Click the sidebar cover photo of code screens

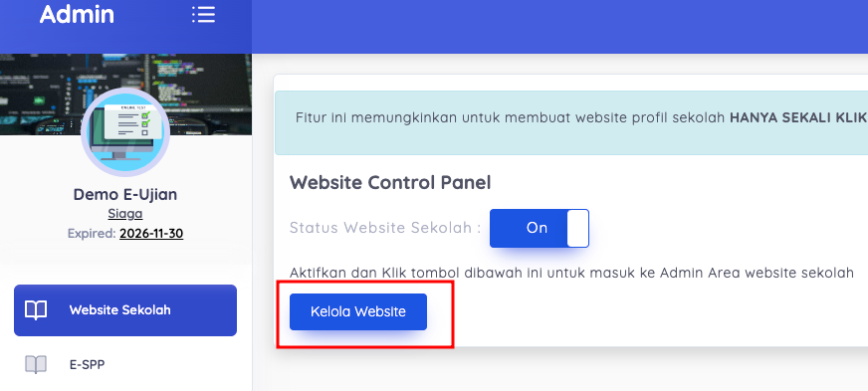coord(125,94)
